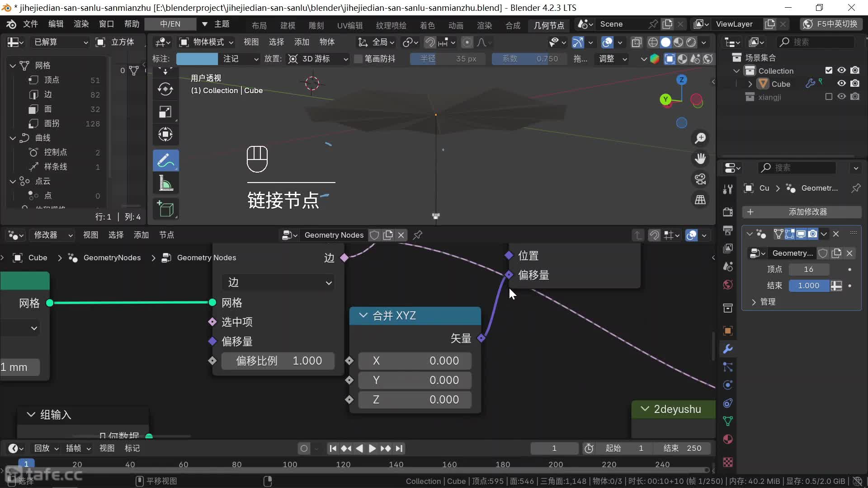Collapse the Combine XYZ node

point(363,315)
